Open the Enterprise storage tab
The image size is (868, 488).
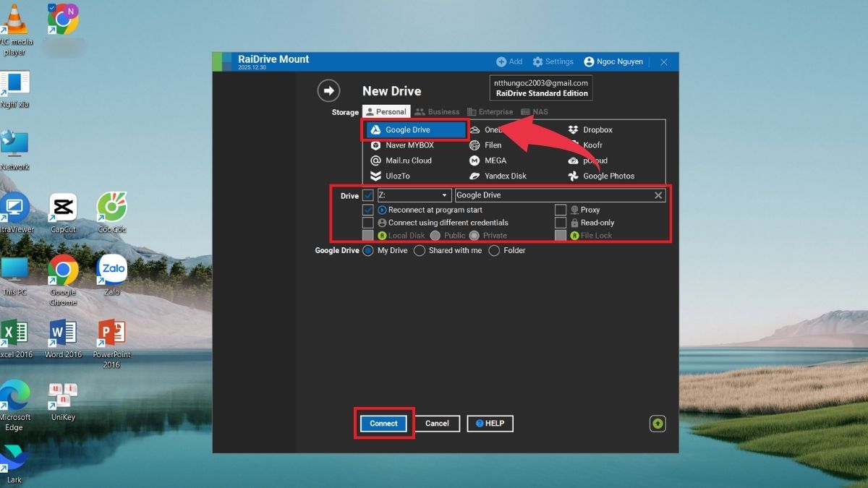[490, 112]
